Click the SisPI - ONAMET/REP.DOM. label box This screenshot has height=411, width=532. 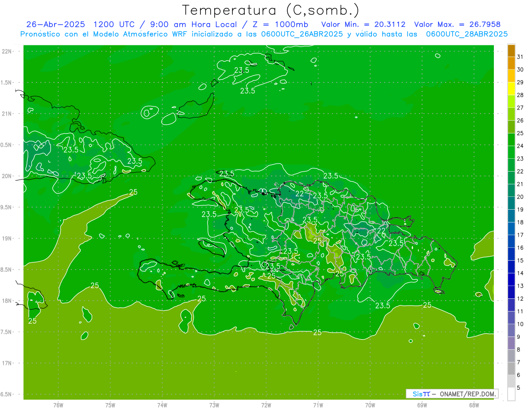click(452, 394)
